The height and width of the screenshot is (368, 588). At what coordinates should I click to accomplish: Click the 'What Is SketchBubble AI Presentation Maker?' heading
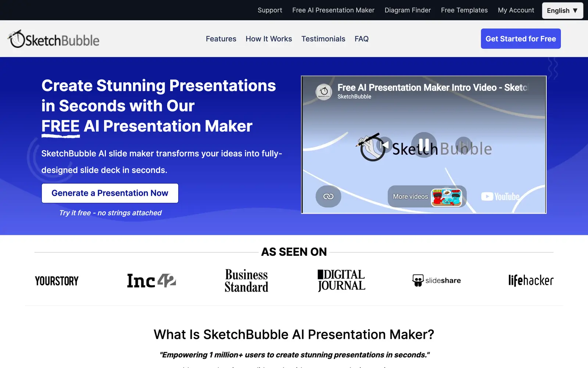pyautogui.click(x=294, y=335)
